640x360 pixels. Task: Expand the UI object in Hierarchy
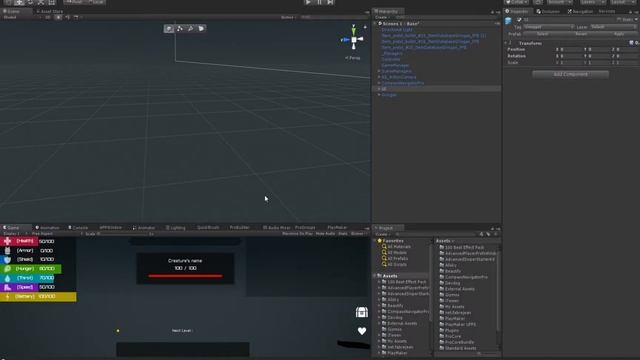(x=379, y=89)
